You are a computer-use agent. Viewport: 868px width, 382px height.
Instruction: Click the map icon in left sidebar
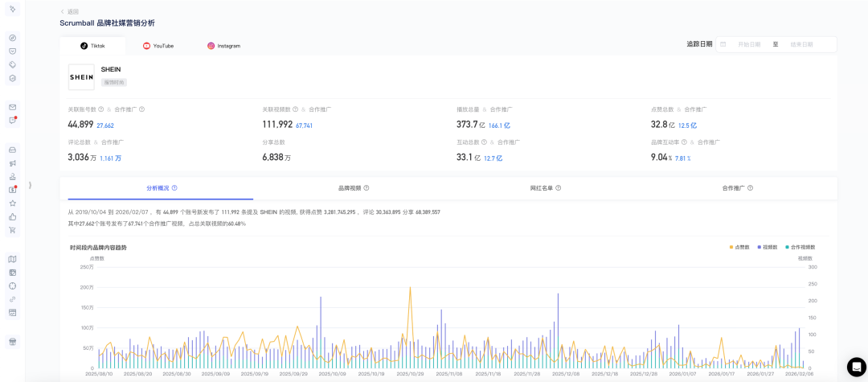tap(12, 259)
